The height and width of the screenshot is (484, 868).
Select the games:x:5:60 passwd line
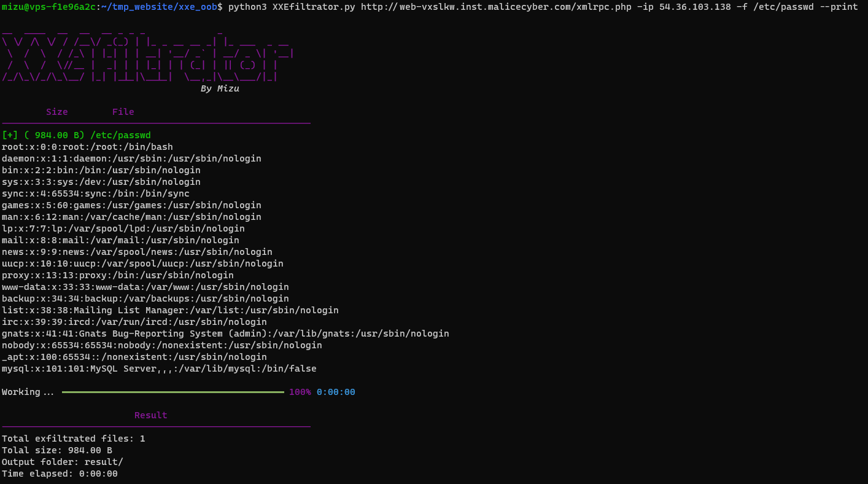[x=131, y=205]
